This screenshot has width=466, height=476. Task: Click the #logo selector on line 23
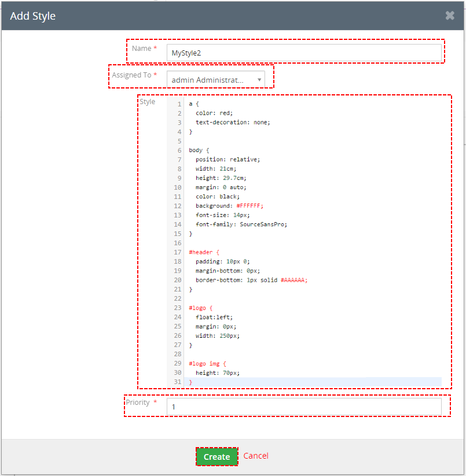[197, 307]
